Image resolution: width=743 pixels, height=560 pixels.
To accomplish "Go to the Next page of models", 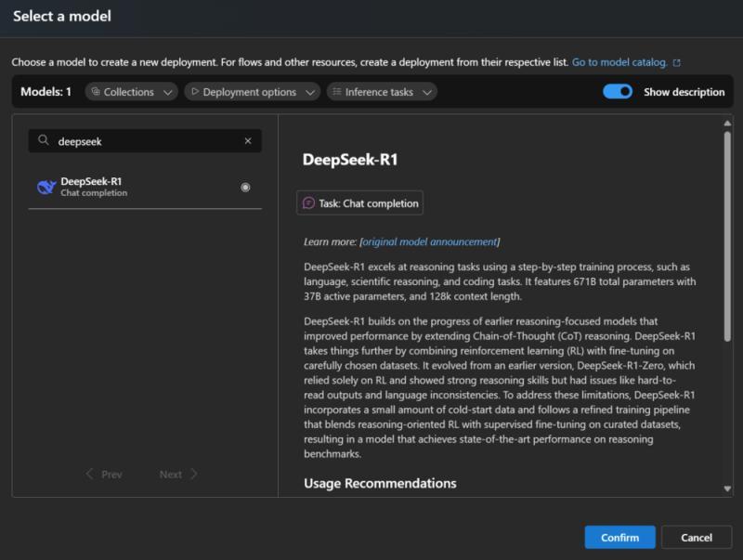I will (176, 474).
